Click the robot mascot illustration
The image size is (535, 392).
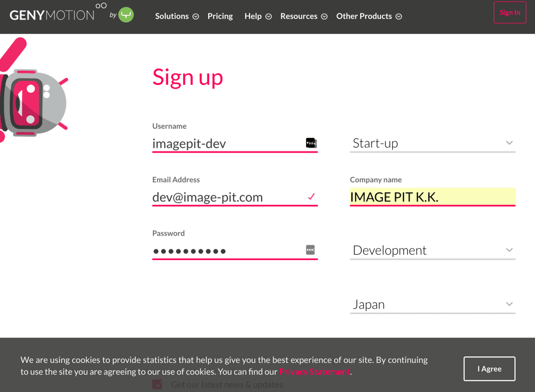click(x=33, y=90)
